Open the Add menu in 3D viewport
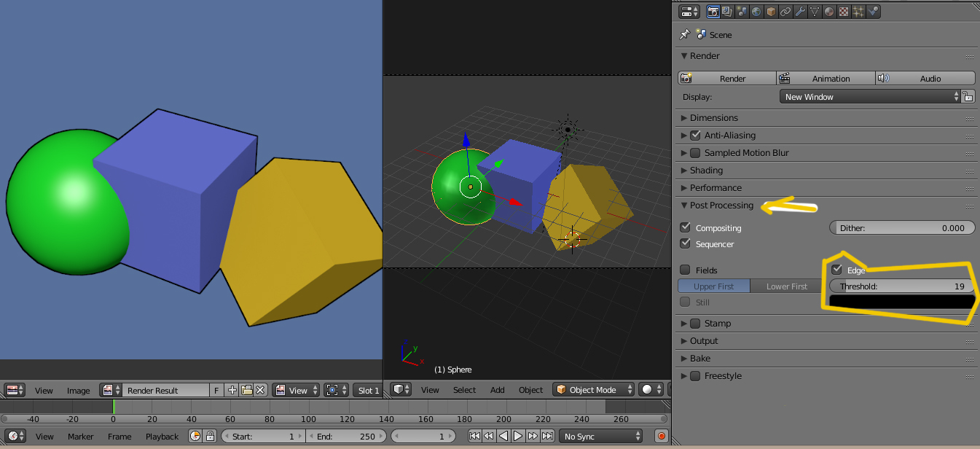Viewport: 980px width, 449px height. 497,390
